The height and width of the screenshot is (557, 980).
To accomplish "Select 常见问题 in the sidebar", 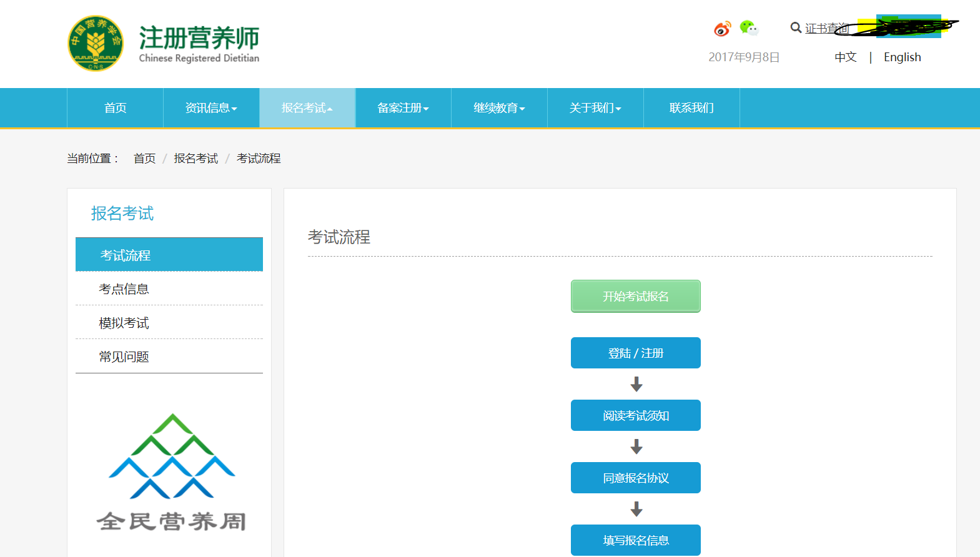I will pyautogui.click(x=169, y=357).
